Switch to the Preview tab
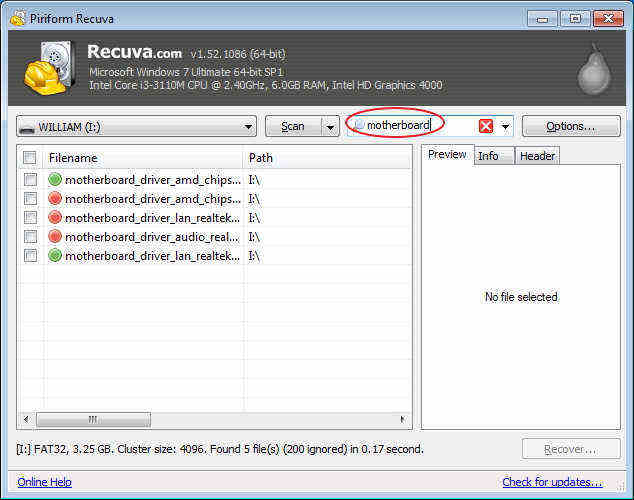 tap(447, 154)
